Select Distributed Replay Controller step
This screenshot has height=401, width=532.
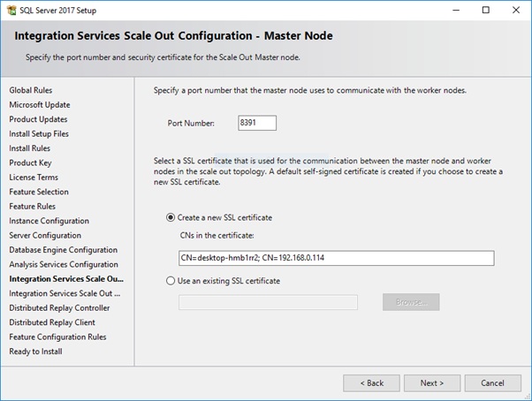pyautogui.click(x=59, y=307)
